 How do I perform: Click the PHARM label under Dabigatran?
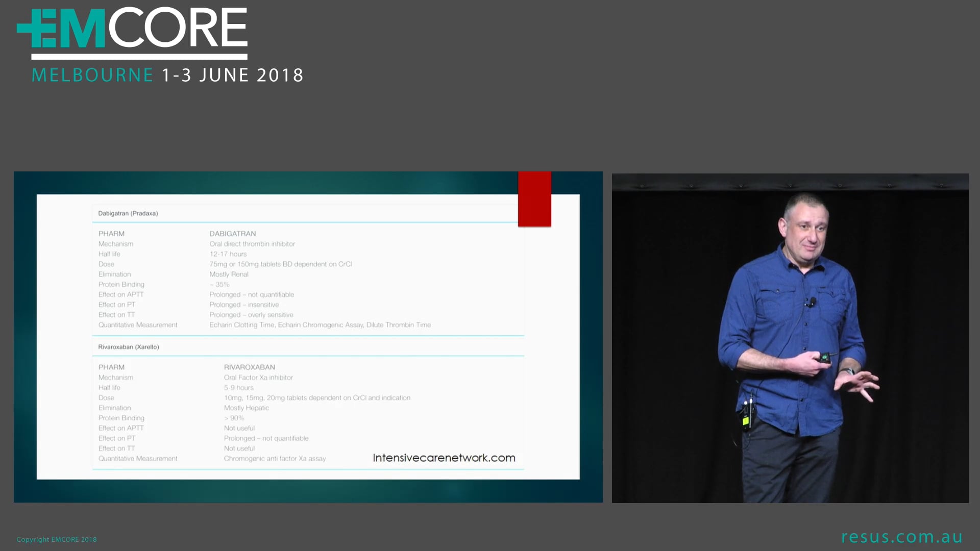[112, 233]
